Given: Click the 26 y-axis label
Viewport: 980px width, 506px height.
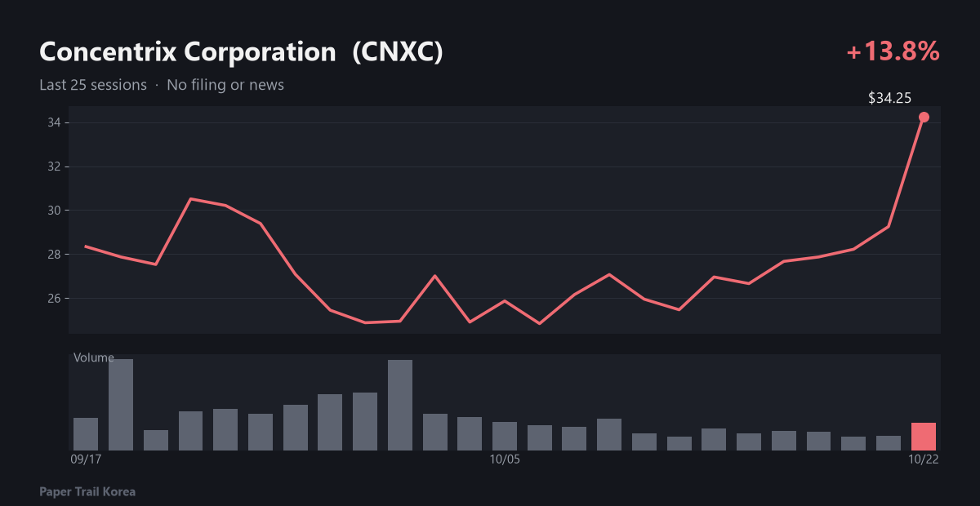Looking at the screenshot, I should coord(54,299).
